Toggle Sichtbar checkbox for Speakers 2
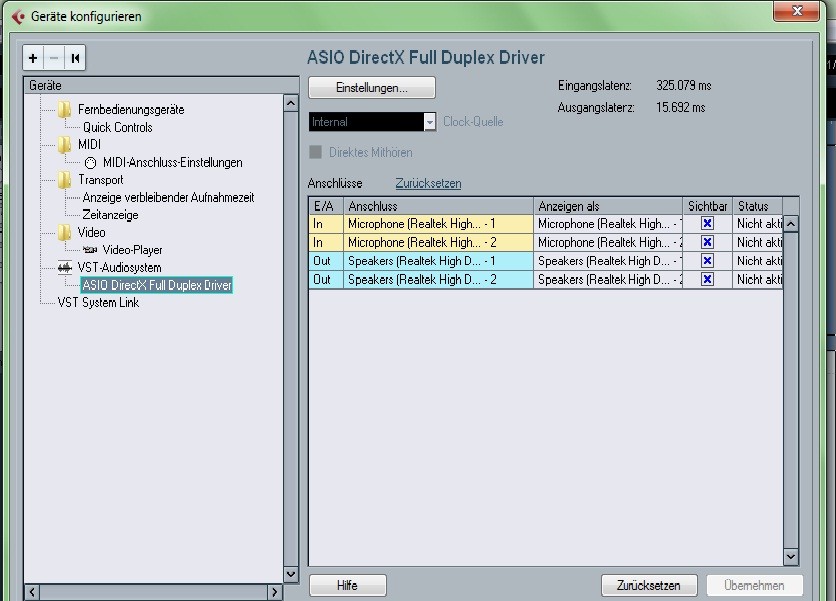The image size is (836, 601). click(x=707, y=279)
